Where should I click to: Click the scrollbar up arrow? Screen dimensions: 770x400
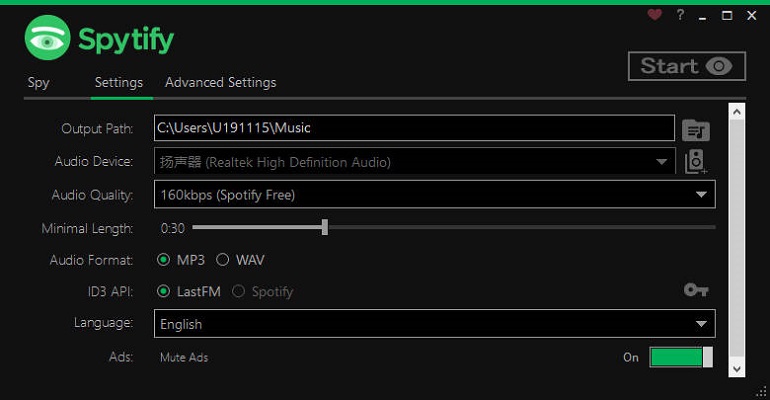click(737, 112)
